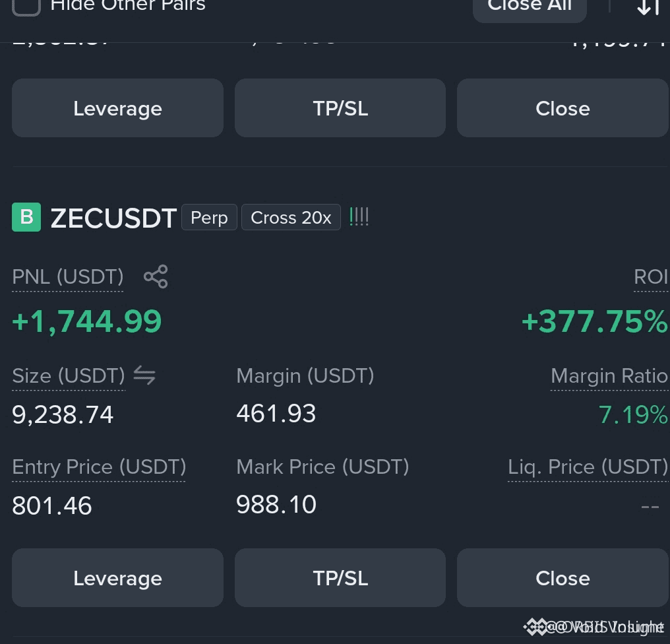670x644 pixels.
Task: Close the ZECUSDT position
Action: point(563,578)
